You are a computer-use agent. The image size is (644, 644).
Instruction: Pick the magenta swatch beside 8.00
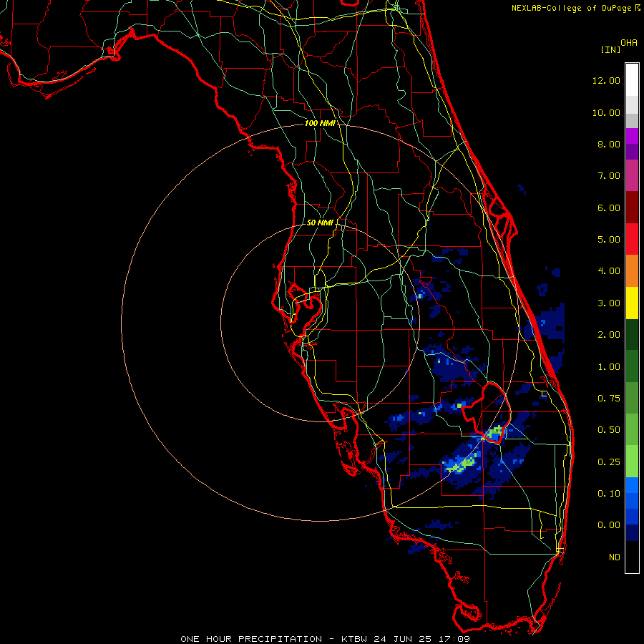click(x=632, y=136)
